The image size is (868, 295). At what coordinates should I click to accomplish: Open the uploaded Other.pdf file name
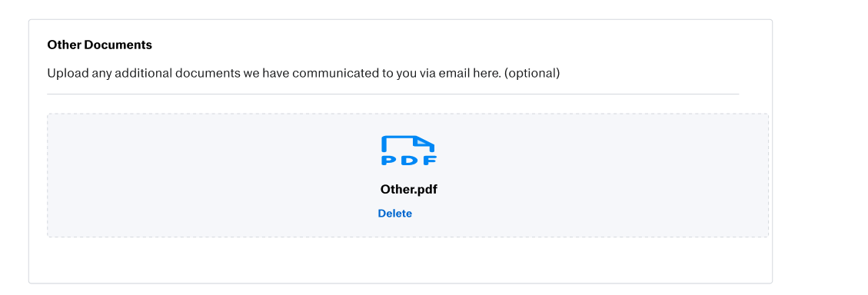click(408, 189)
